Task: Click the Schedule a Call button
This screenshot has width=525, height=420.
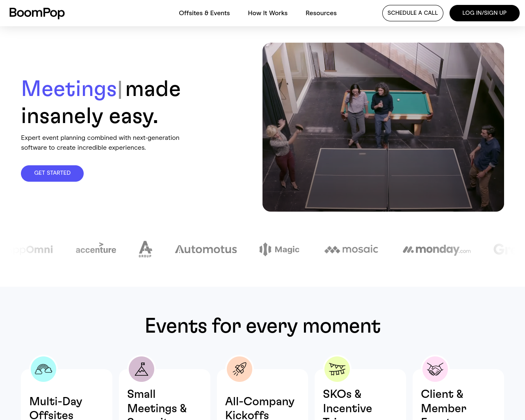Action: (x=413, y=13)
